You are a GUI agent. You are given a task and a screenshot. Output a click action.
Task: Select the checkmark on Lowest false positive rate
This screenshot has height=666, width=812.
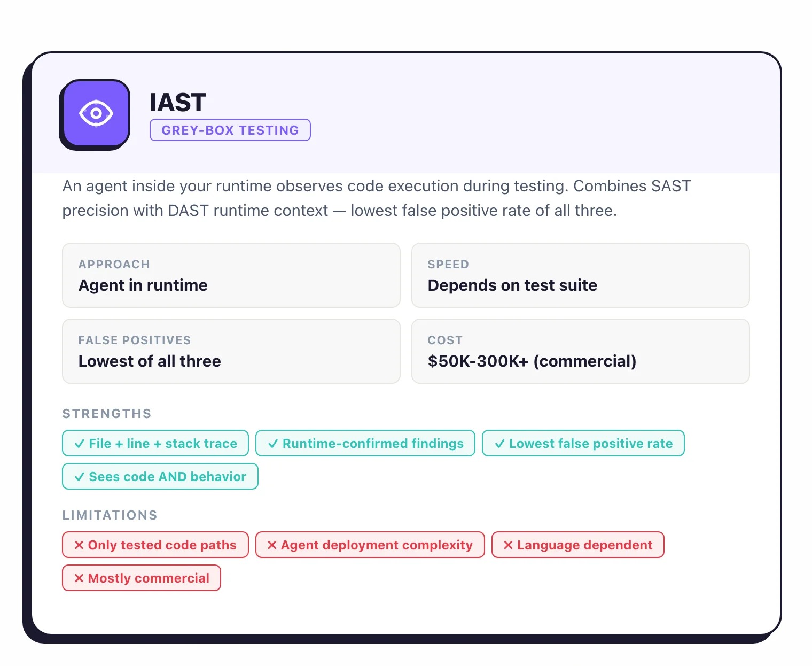[501, 443]
